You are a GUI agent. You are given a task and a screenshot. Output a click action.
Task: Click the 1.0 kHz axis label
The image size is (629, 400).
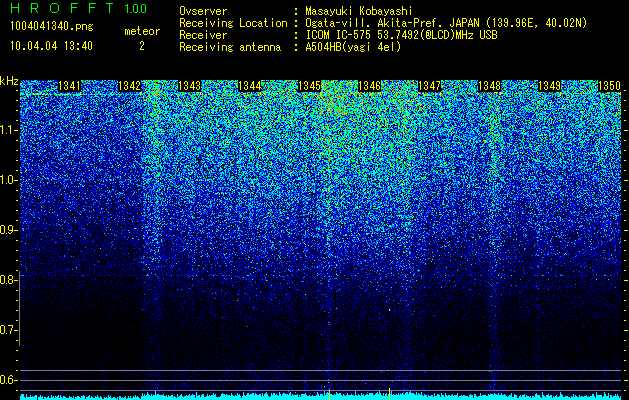coord(8,180)
